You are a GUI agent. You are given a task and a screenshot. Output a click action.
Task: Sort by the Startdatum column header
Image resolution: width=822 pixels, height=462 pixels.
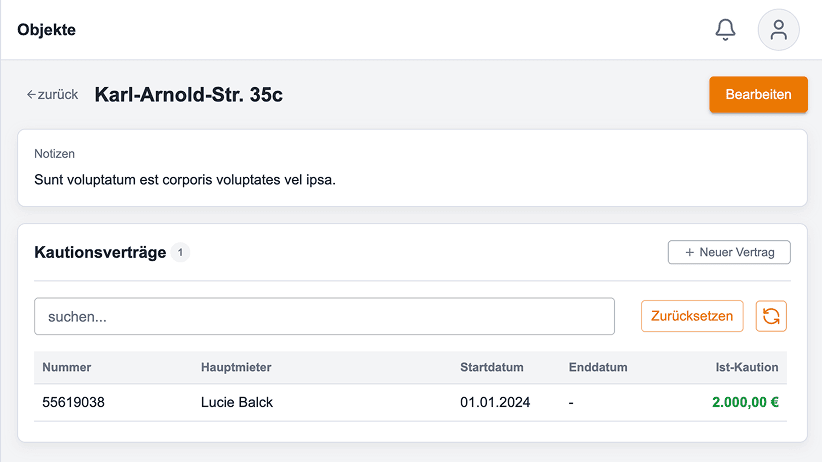[x=491, y=367]
